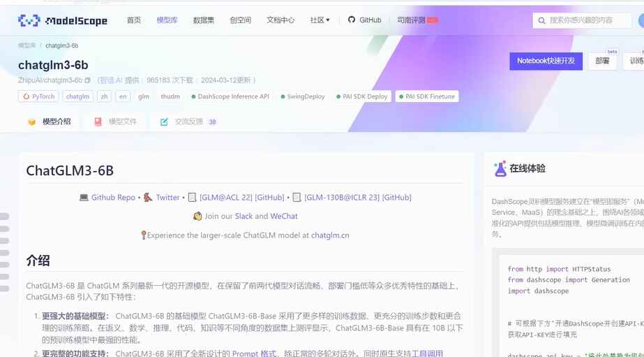Screen dimensions: 644x357
Task: Click DashScope Inference API tag
Action: [x=230, y=96]
